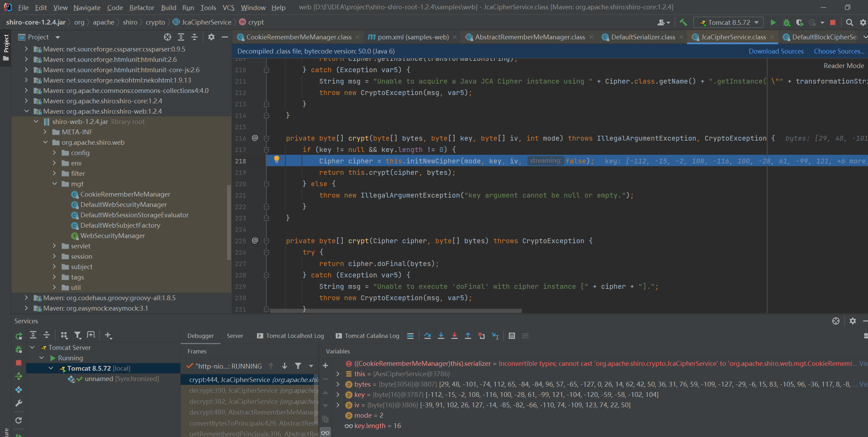Click the Choose Sources link
868x437 pixels.
(839, 51)
